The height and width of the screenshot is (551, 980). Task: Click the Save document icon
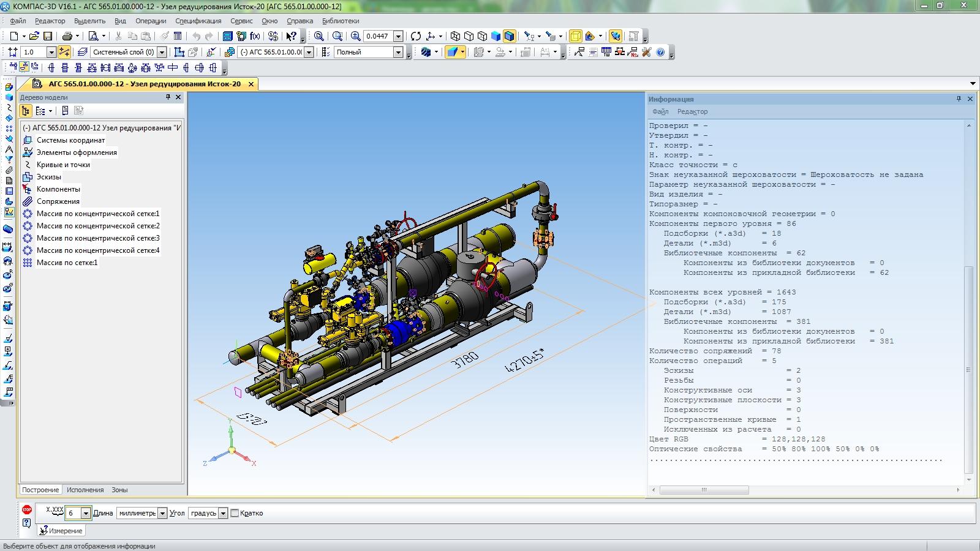(x=48, y=36)
